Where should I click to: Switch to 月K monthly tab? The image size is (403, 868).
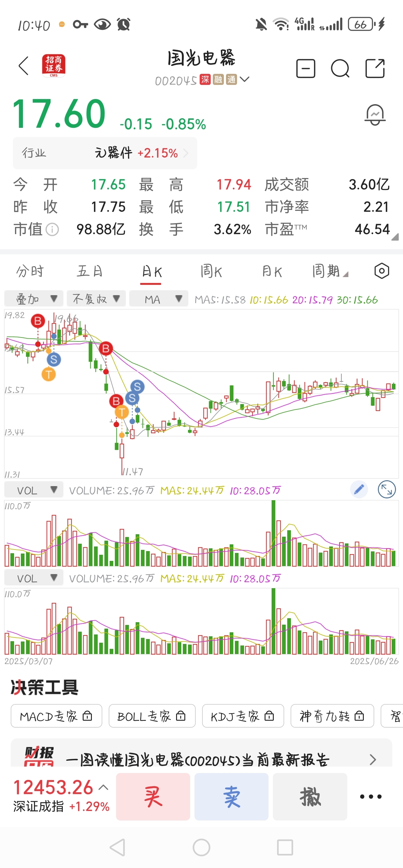272,271
